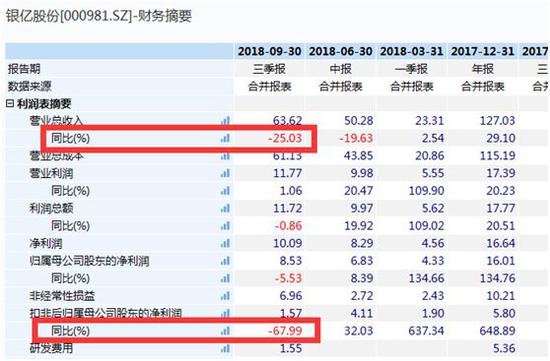Select the 2018-09-30 column header
Screen dimensions: 550x361
click(x=269, y=52)
